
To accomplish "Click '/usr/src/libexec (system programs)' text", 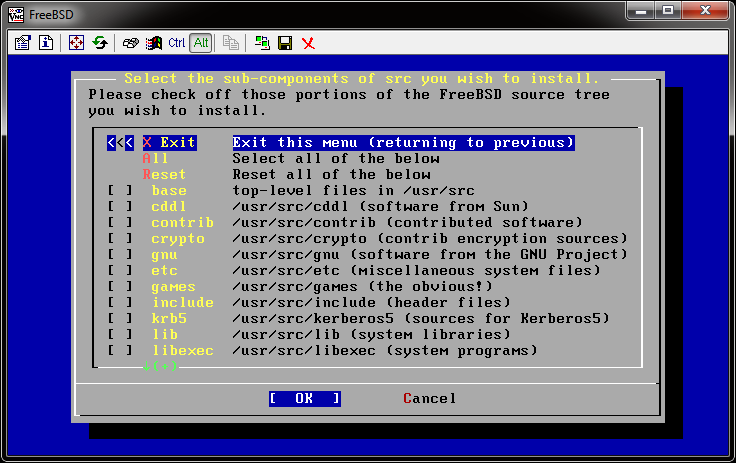I will tap(385, 350).
